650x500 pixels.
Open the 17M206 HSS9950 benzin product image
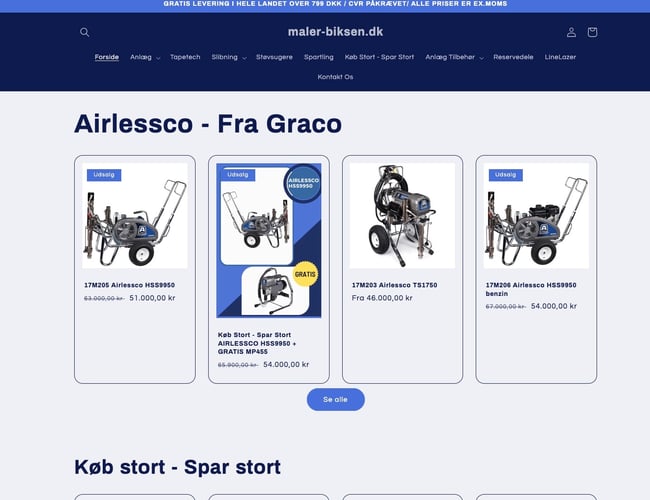[x=536, y=216]
